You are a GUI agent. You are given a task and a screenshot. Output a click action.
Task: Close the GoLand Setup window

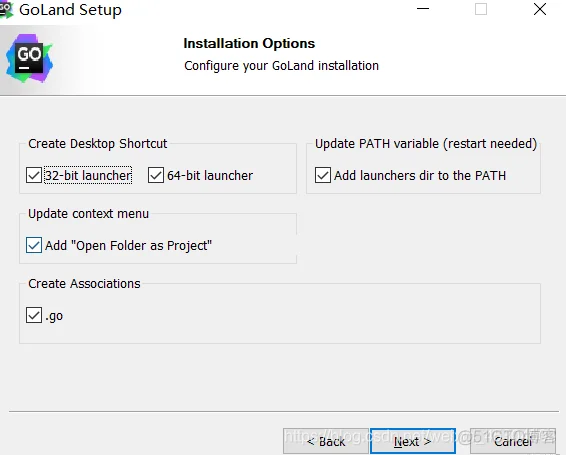click(x=540, y=9)
